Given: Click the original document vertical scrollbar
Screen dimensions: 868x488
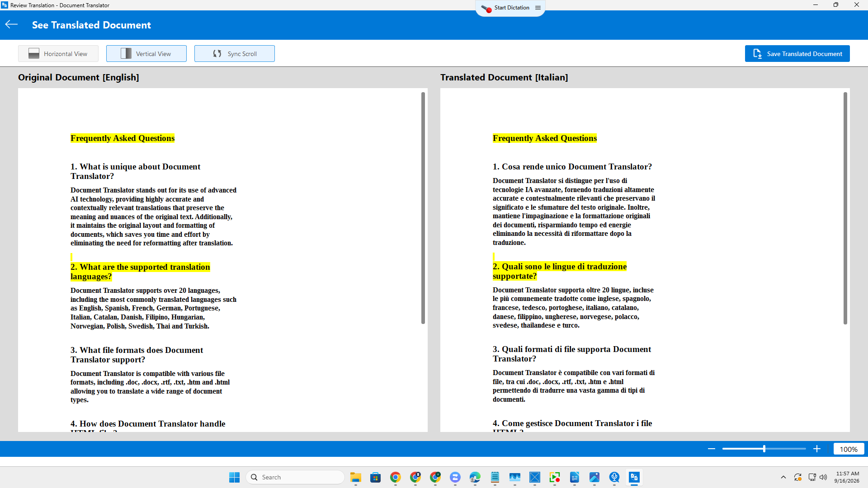Looking at the screenshot, I should 423,208.
